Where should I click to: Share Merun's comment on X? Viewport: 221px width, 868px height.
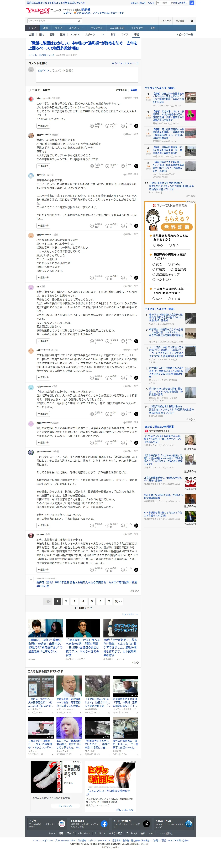[136, 126]
